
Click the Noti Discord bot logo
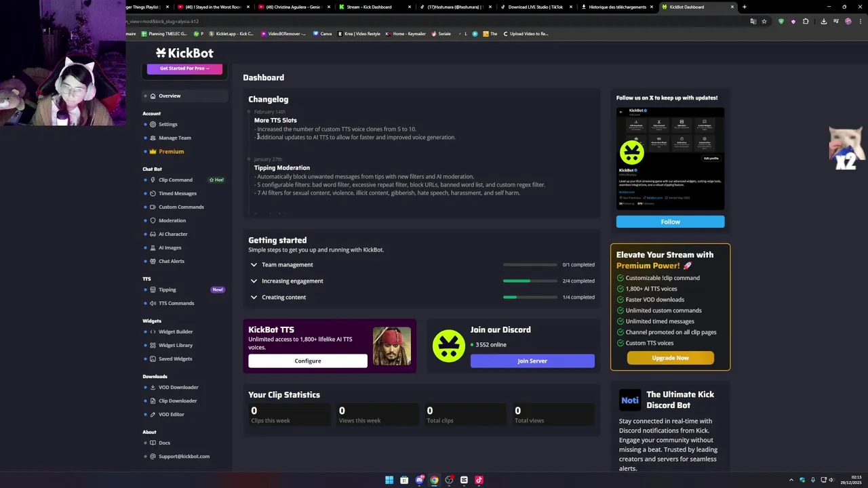pyautogui.click(x=630, y=400)
